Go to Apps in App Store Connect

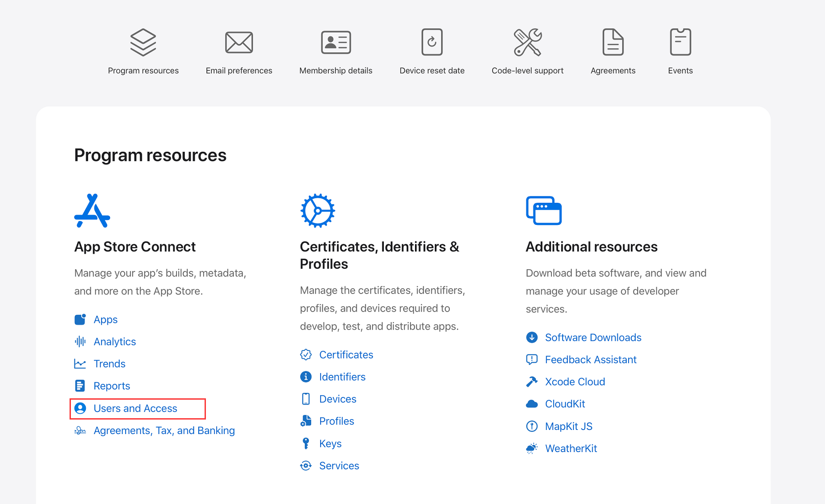coord(105,320)
